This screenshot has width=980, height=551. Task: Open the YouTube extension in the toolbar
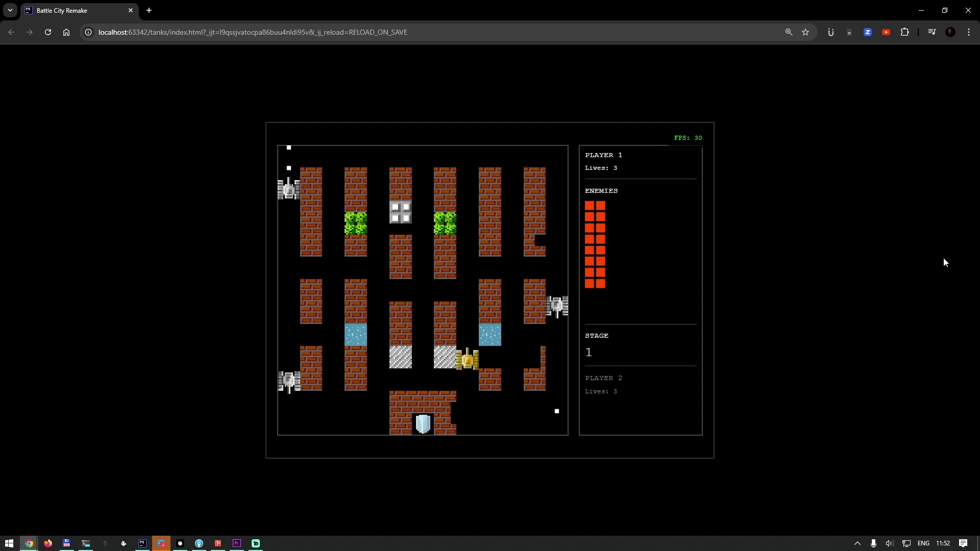click(x=886, y=32)
